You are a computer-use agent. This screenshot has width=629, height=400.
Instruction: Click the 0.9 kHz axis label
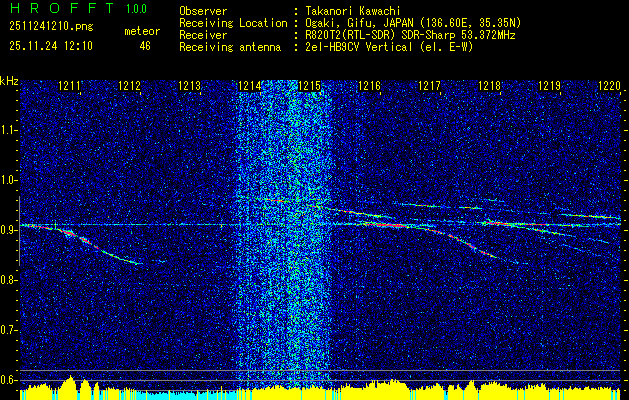pos(9,230)
